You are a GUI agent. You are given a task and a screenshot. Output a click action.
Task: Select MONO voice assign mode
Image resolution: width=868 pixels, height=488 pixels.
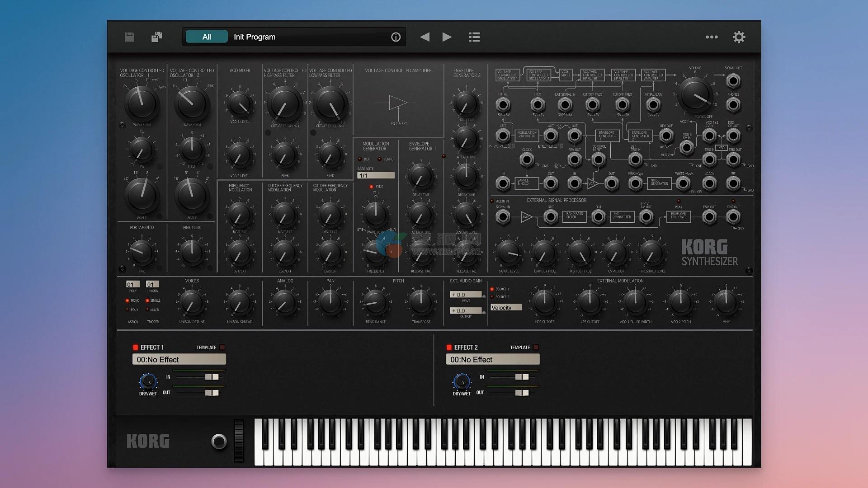point(127,300)
